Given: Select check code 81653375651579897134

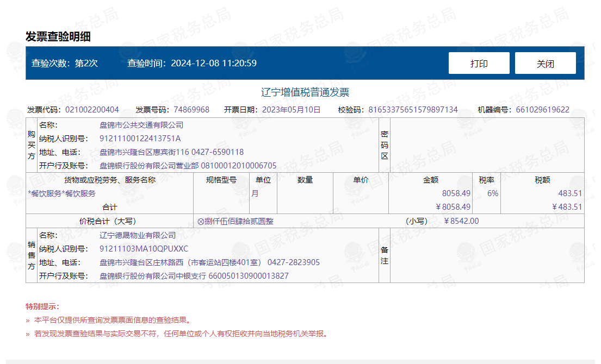Looking at the screenshot, I should [413, 110].
